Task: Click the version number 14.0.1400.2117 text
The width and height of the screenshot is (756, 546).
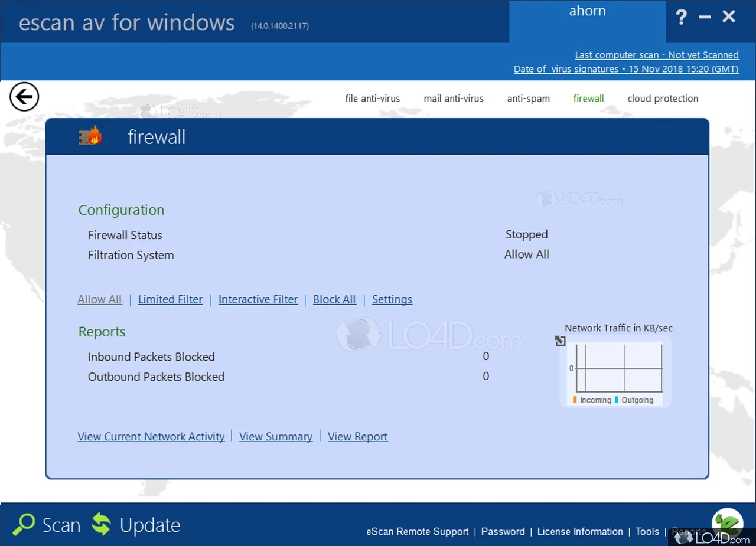Action: [x=280, y=26]
